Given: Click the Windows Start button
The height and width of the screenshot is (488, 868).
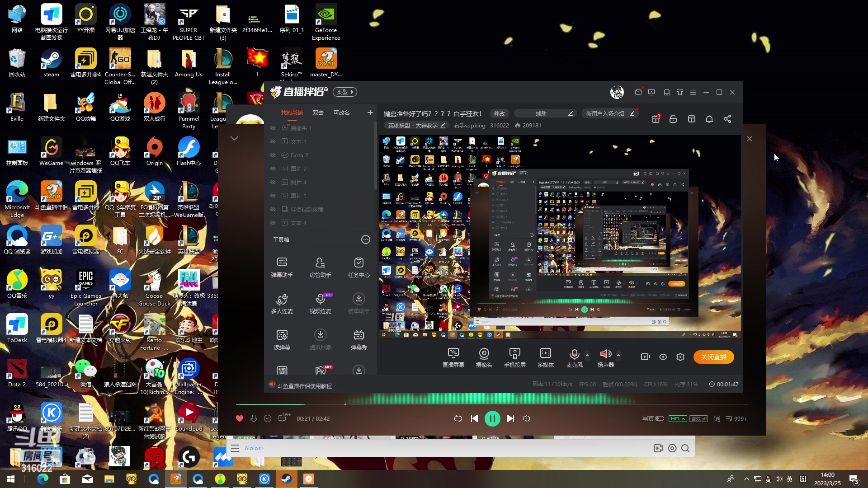Looking at the screenshot, I should [x=11, y=479].
